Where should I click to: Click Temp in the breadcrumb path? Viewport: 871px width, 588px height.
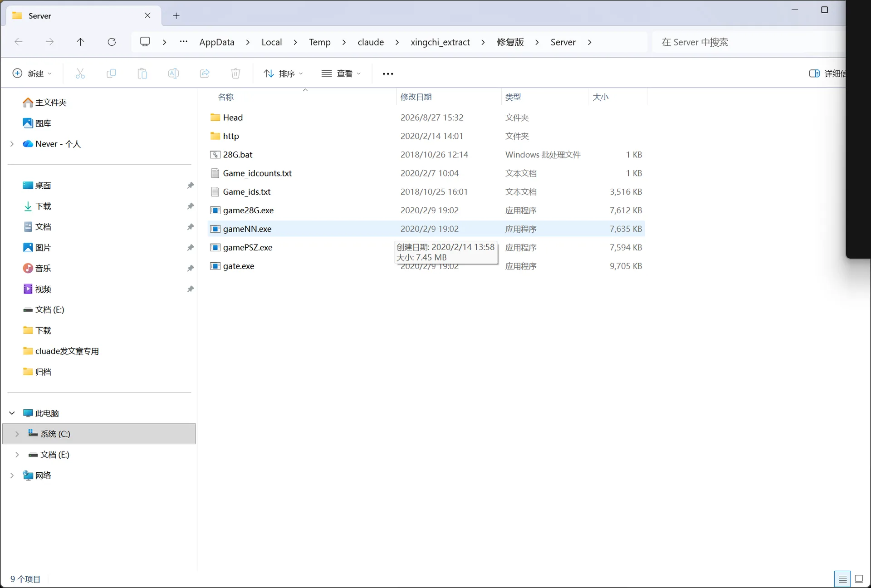320,42
